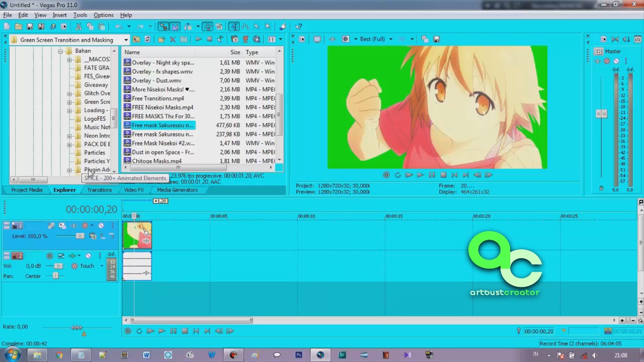This screenshot has height=362, width=644.
Task: Open the Explorer folder path dropdown
Action: (x=126, y=40)
